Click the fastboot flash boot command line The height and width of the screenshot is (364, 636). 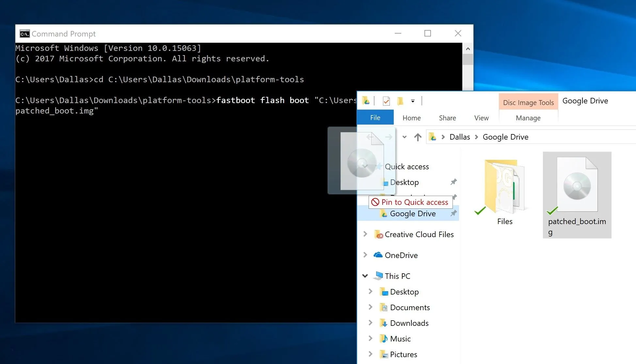tap(186, 105)
